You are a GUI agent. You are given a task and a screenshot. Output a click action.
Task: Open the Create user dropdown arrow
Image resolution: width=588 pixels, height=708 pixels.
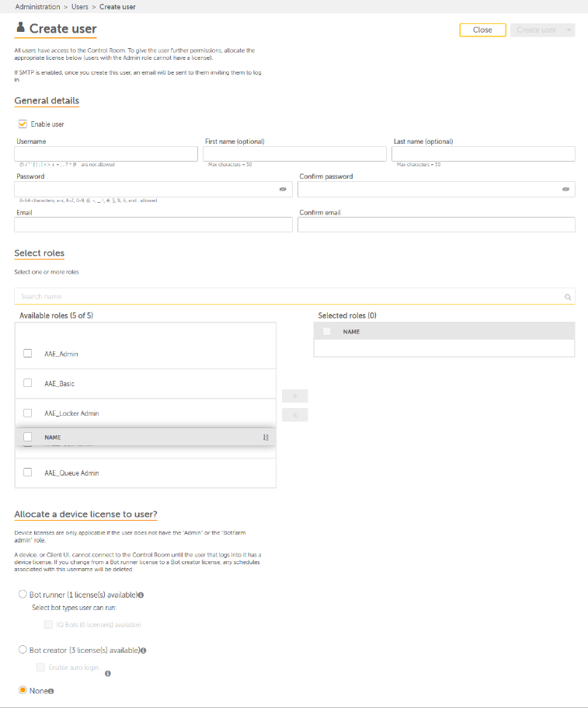point(570,30)
